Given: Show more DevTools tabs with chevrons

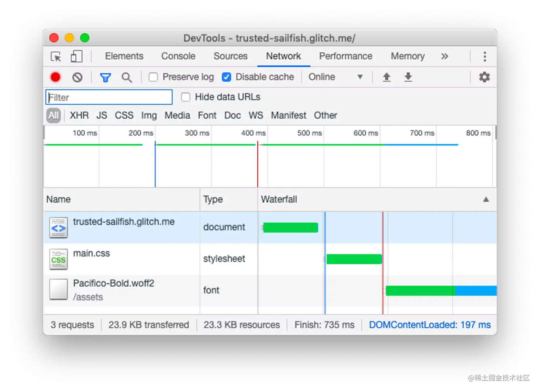Looking at the screenshot, I should 444,56.
